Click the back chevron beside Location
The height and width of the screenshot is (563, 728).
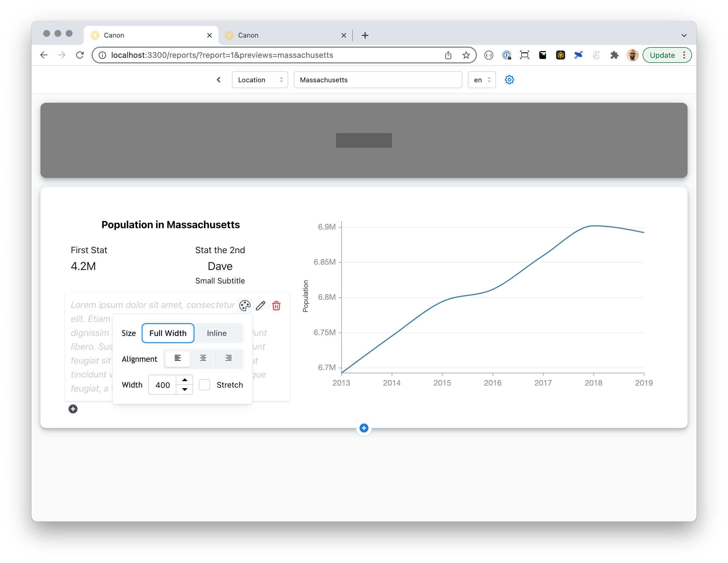(219, 80)
